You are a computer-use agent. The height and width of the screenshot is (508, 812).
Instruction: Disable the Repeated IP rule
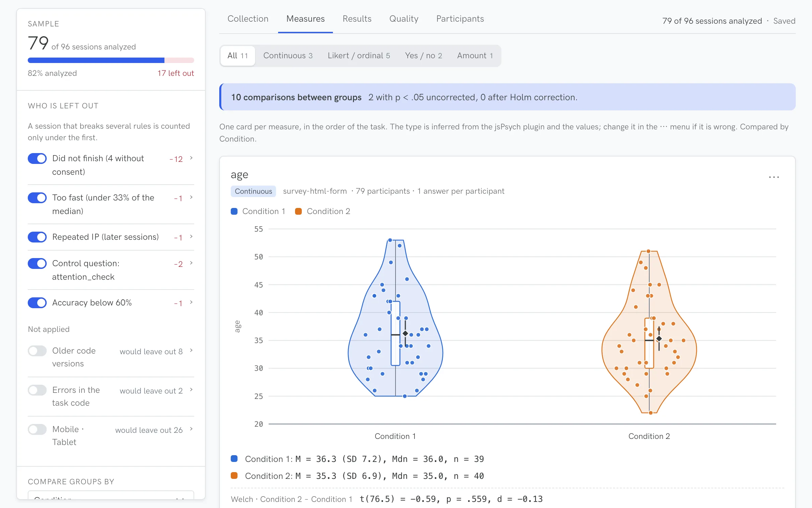(37, 237)
